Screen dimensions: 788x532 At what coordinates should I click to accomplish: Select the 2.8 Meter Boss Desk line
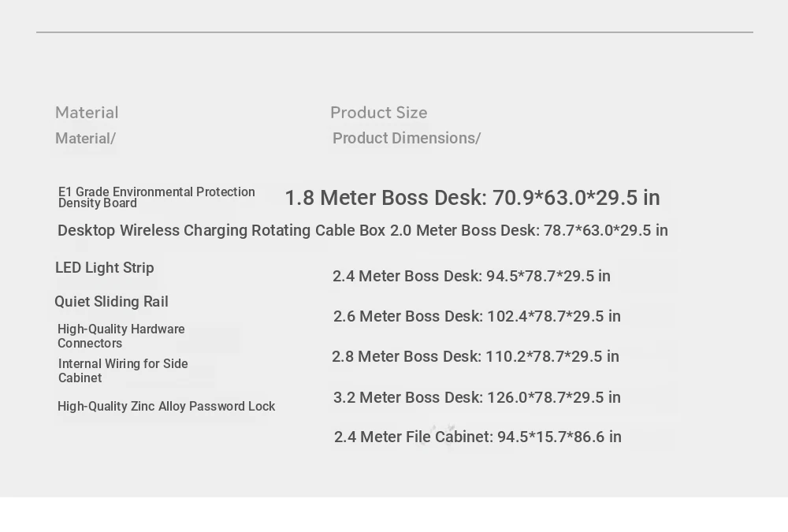point(475,356)
